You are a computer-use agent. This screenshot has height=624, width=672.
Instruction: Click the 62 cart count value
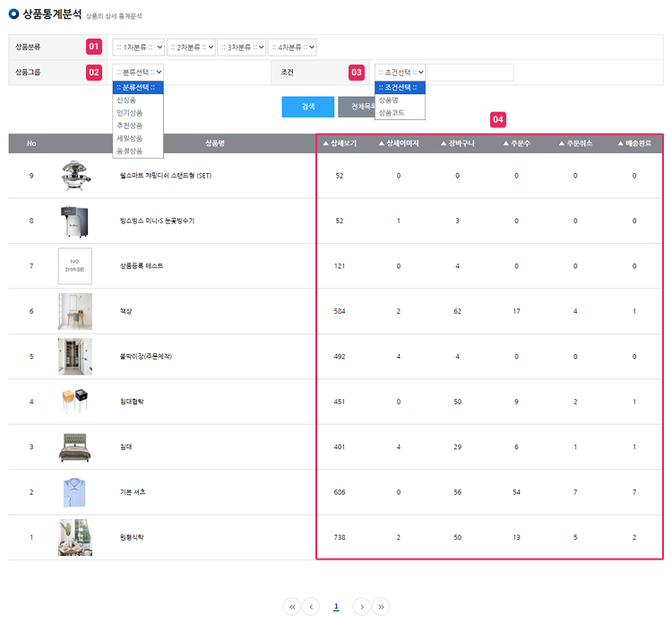click(457, 311)
